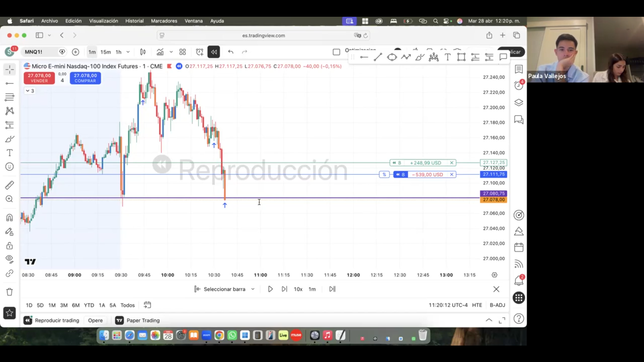This screenshot has height=362, width=644.
Task: Toggle magnet mode
Action: pos(9,218)
